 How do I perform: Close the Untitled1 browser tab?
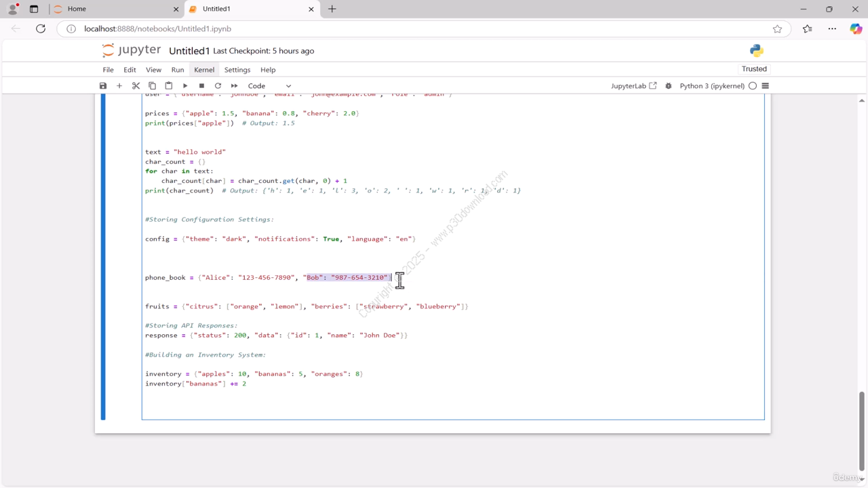312,9
